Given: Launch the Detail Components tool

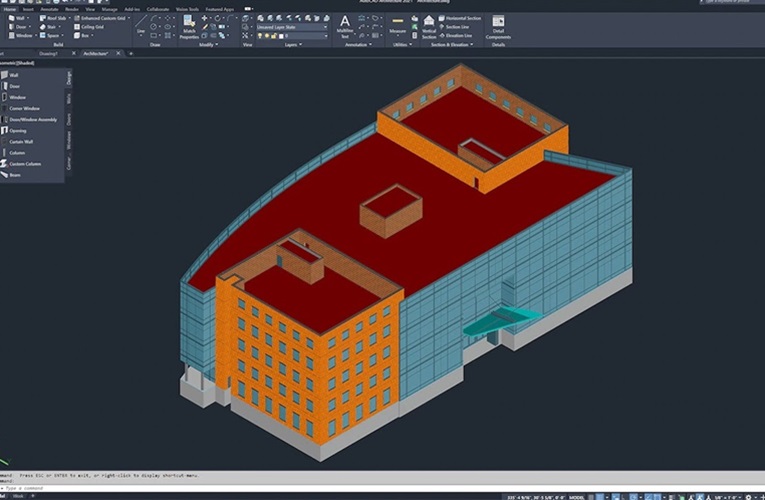Looking at the screenshot, I should [x=498, y=26].
